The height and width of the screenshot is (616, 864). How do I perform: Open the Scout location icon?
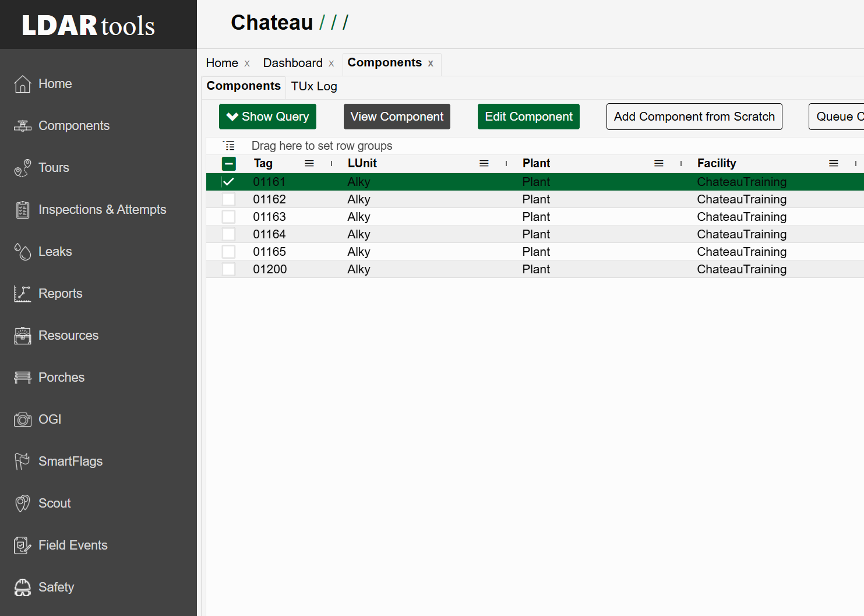pos(22,504)
